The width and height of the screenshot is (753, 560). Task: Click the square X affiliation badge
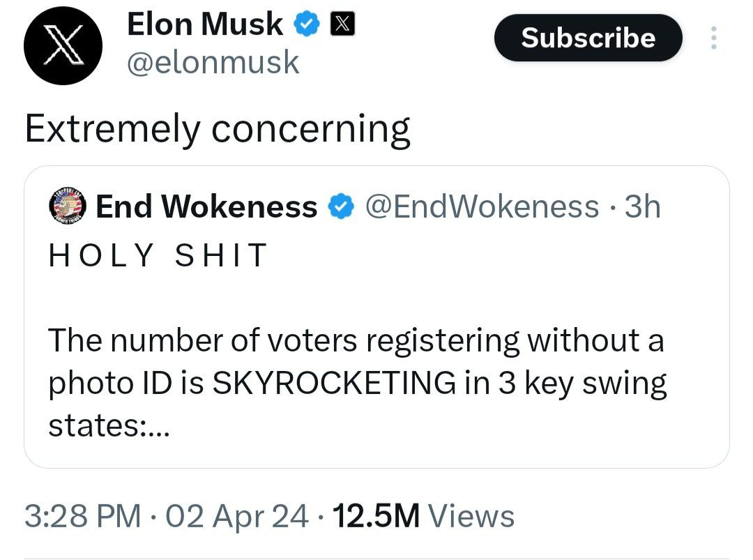(x=342, y=26)
